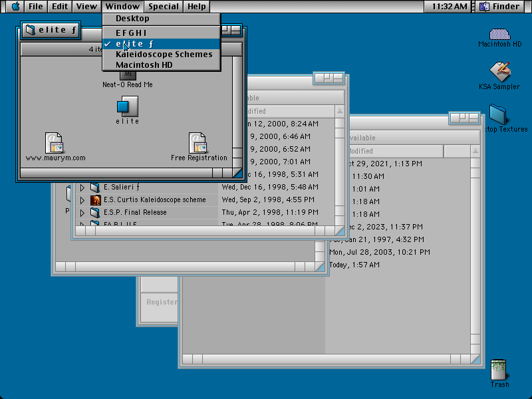Open the View menu

click(x=86, y=7)
